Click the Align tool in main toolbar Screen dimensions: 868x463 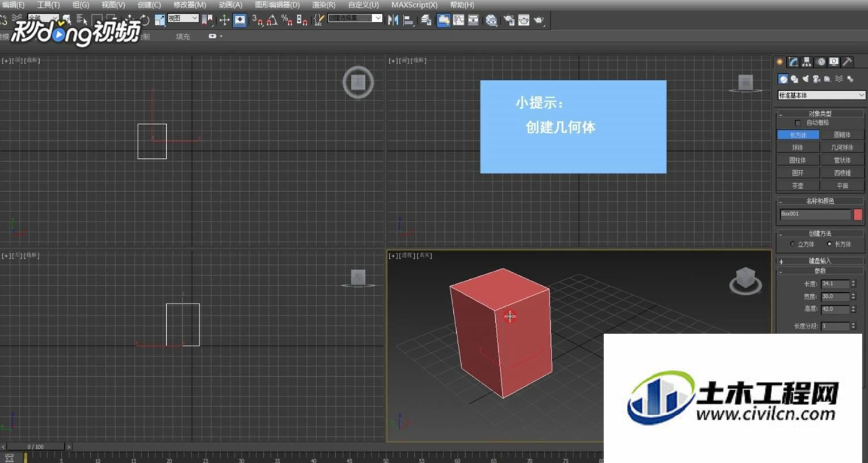click(409, 20)
